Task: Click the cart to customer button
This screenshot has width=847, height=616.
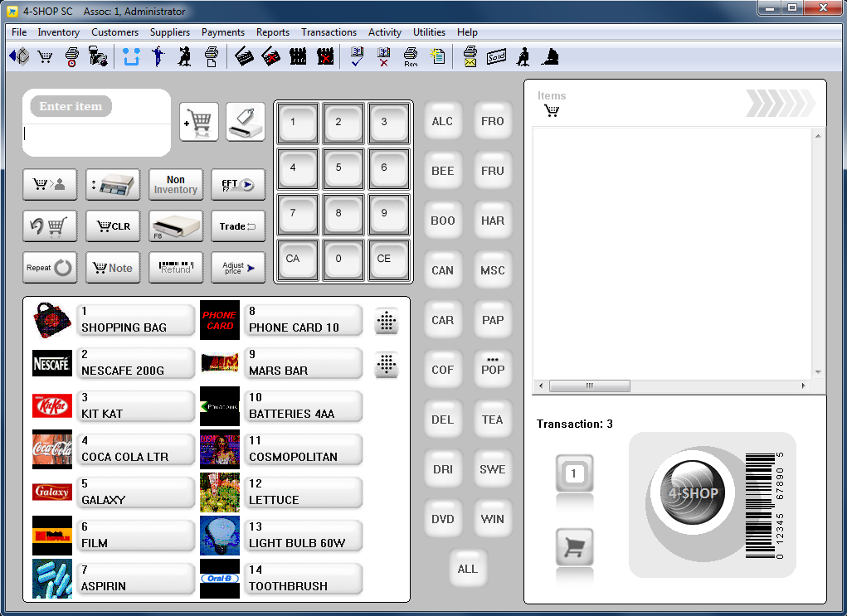Action: [x=50, y=185]
